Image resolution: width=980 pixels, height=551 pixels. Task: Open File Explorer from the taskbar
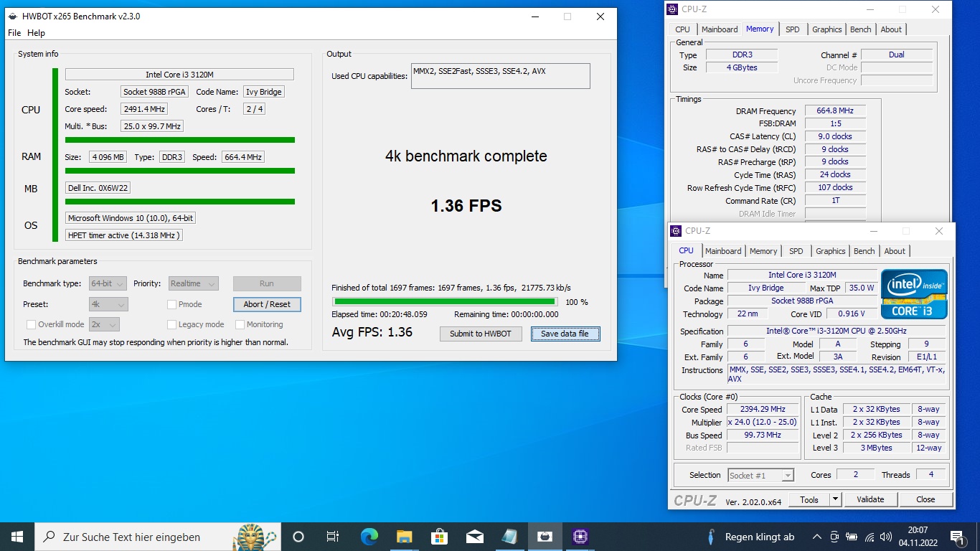tap(404, 537)
